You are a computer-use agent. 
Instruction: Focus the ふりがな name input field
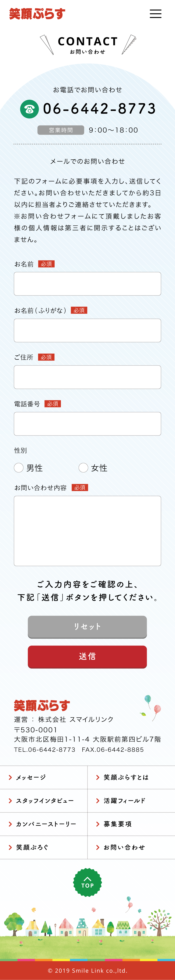(87, 330)
